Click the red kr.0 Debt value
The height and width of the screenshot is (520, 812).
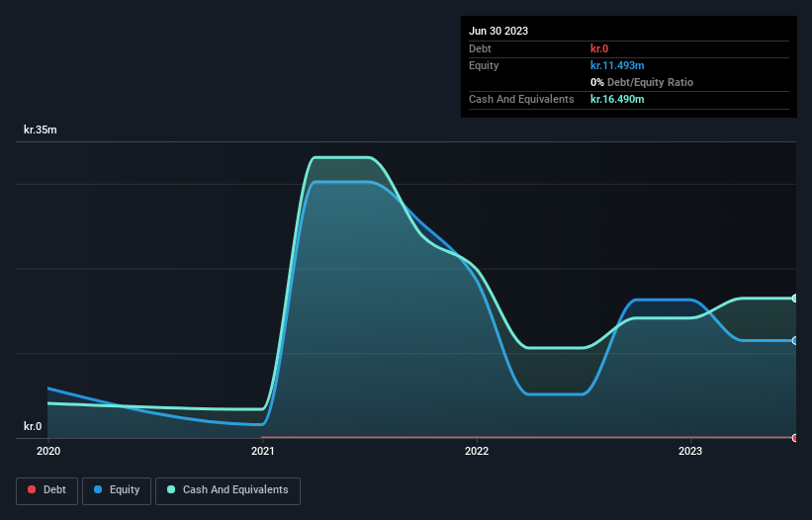click(599, 48)
